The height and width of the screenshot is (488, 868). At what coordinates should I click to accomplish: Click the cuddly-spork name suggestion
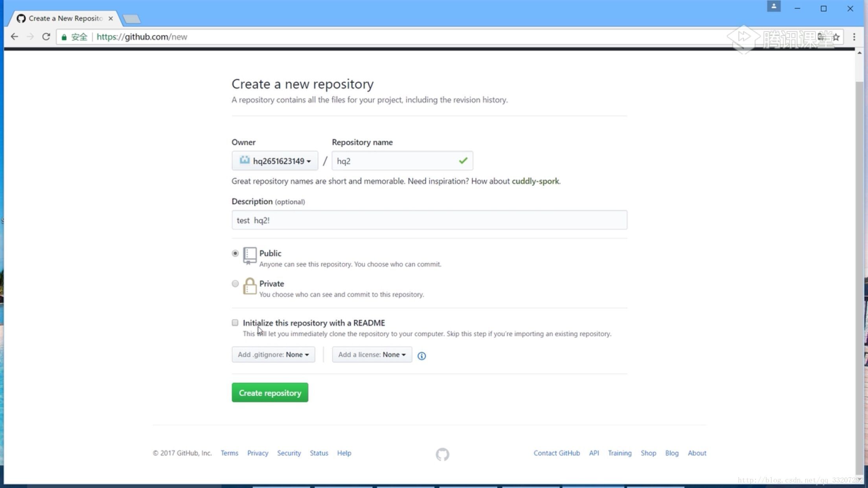coord(535,181)
